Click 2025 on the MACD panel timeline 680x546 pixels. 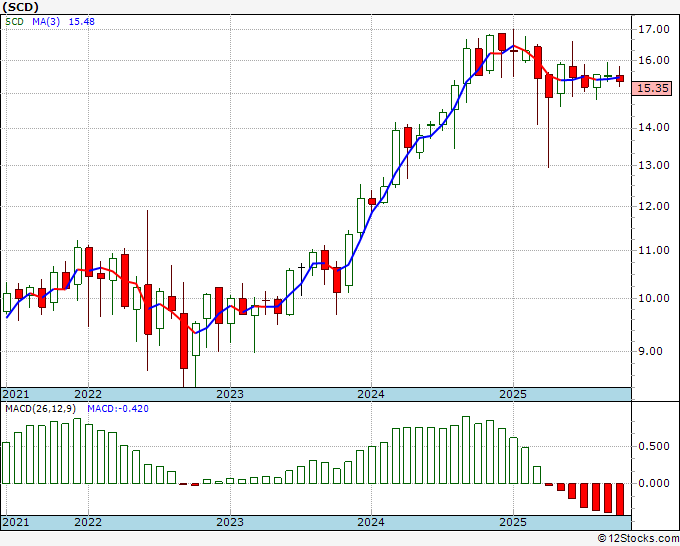coord(513,522)
